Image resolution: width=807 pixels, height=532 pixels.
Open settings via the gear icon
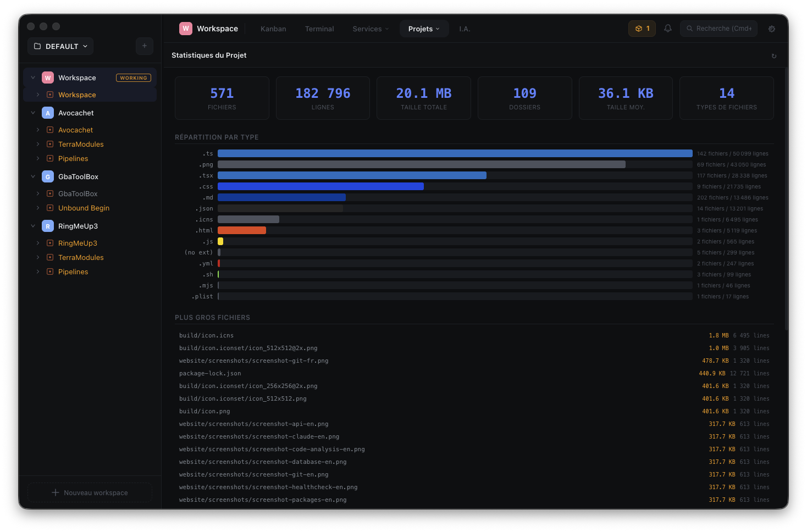click(772, 29)
